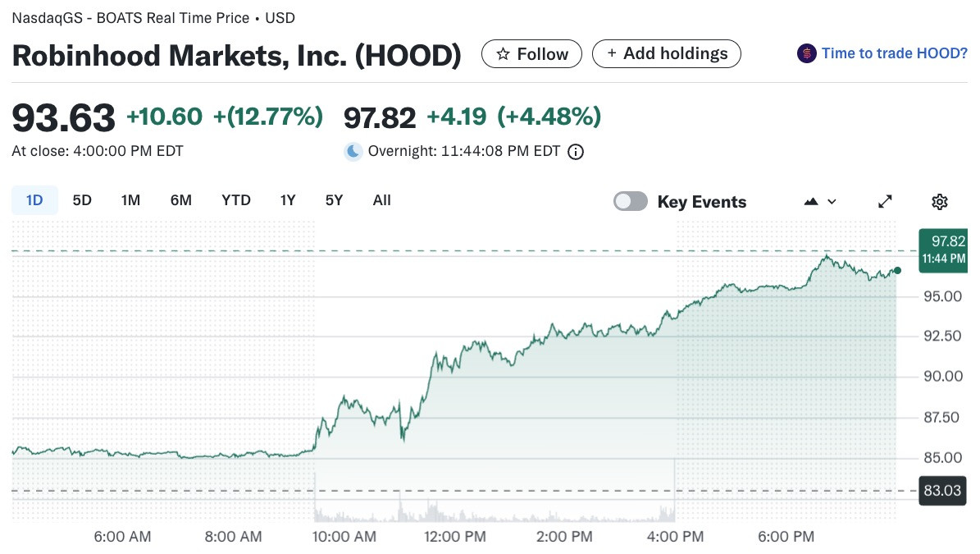This screenshot has height=554, width=980.
Task: Click the overnight moon icon
Action: click(x=353, y=151)
